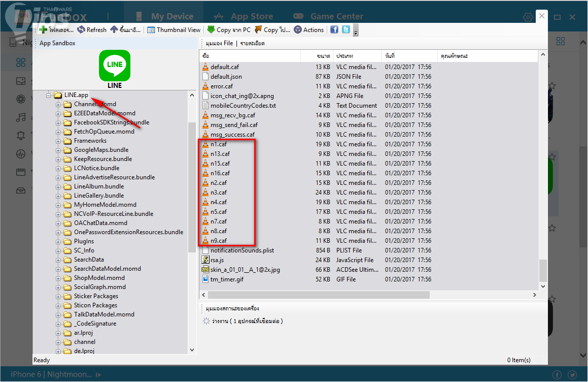Open the My Device tab

pyautogui.click(x=164, y=16)
